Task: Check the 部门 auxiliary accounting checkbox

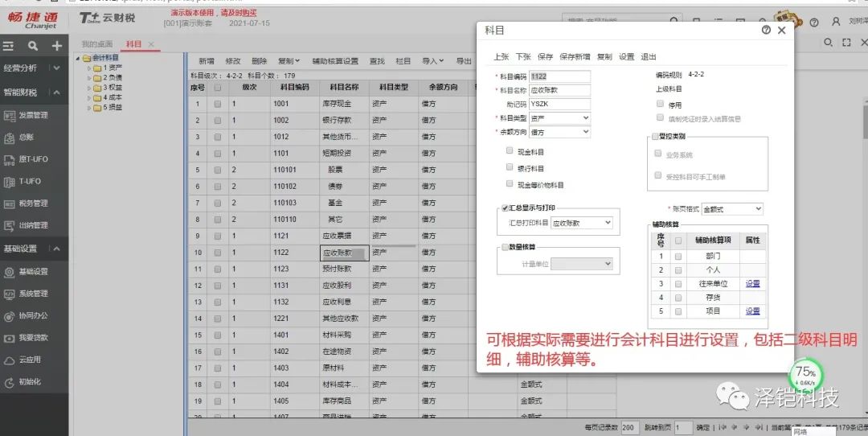Action: (678, 256)
